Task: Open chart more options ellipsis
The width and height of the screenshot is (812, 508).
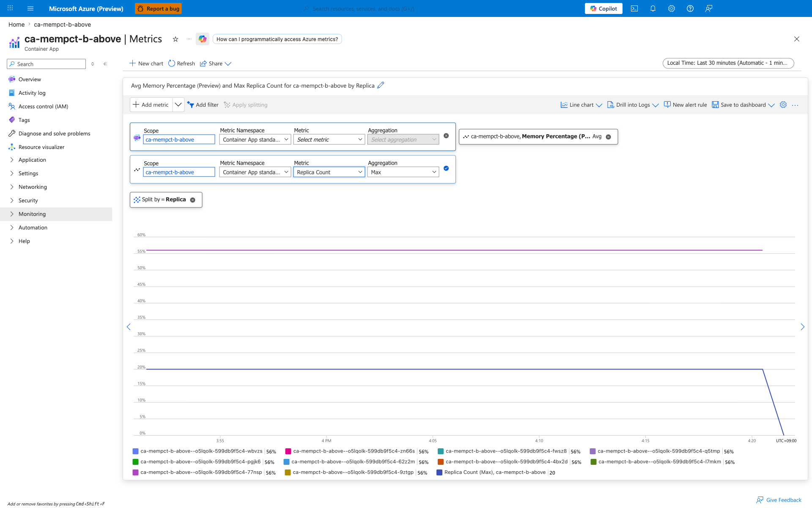Action: 795,105
